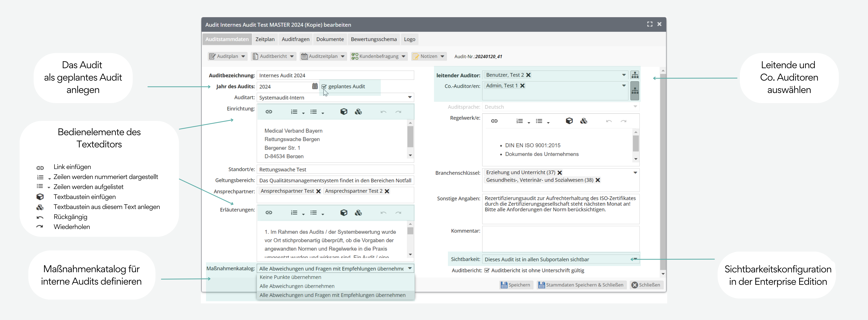
Task: Expand the leitender Auditor dropdown arrow
Action: (624, 75)
